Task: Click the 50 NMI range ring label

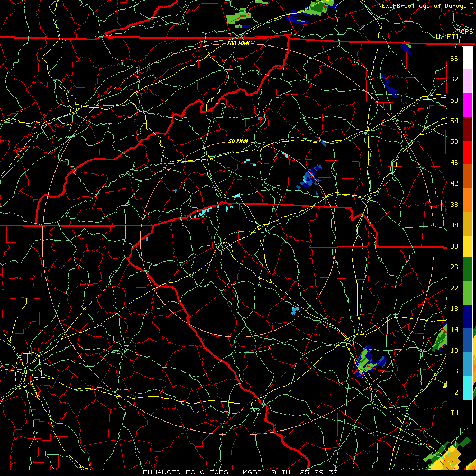Action: click(238, 141)
